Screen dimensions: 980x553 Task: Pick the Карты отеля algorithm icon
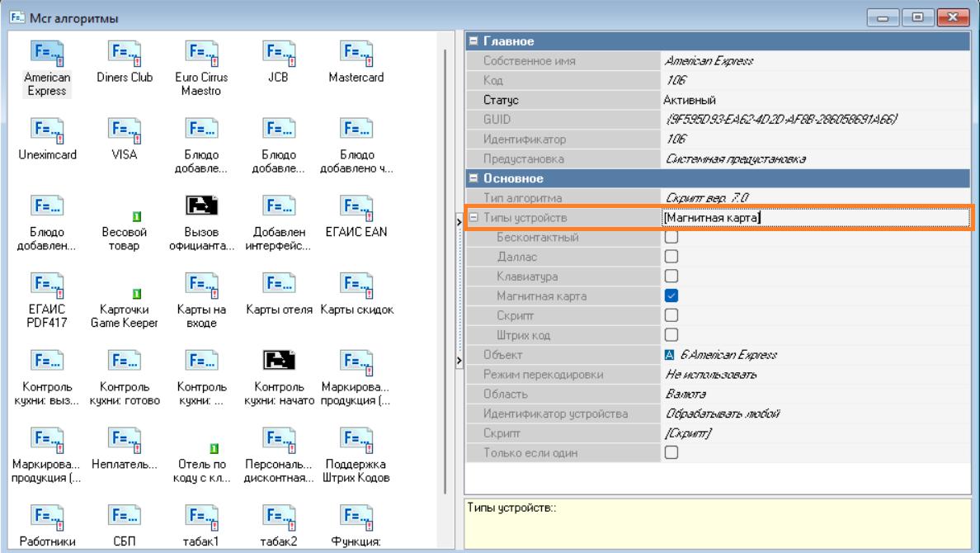click(279, 286)
